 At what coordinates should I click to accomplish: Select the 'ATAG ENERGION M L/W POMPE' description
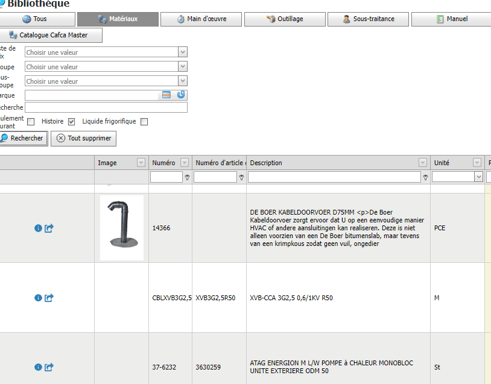click(331, 367)
